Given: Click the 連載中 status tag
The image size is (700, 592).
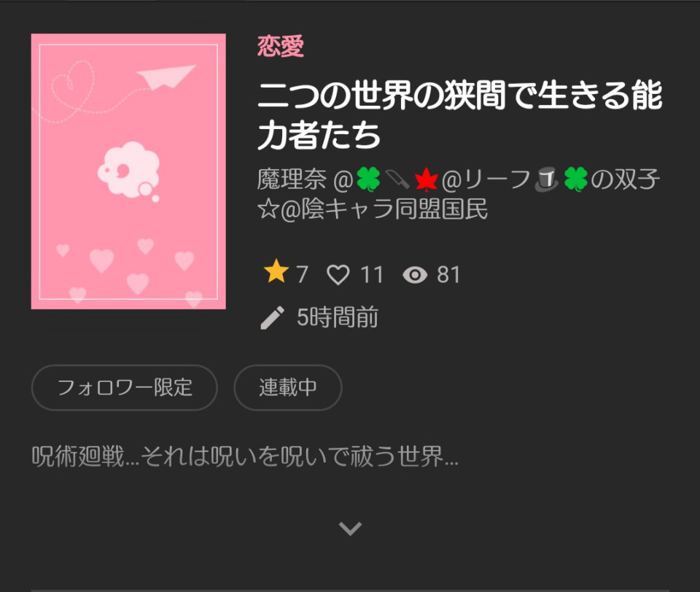Looking at the screenshot, I should (288, 388).
